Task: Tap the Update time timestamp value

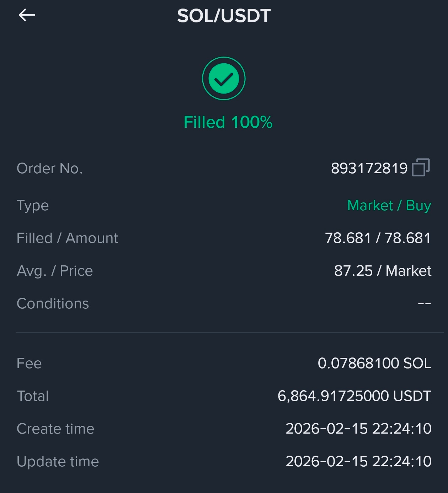Action: 358,461
